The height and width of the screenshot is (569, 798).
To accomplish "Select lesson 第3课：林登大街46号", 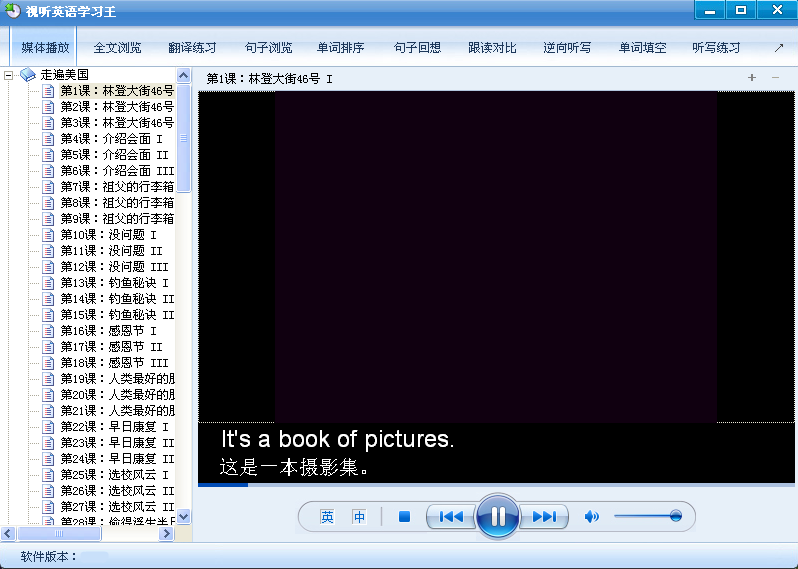I will pos(117,123).
